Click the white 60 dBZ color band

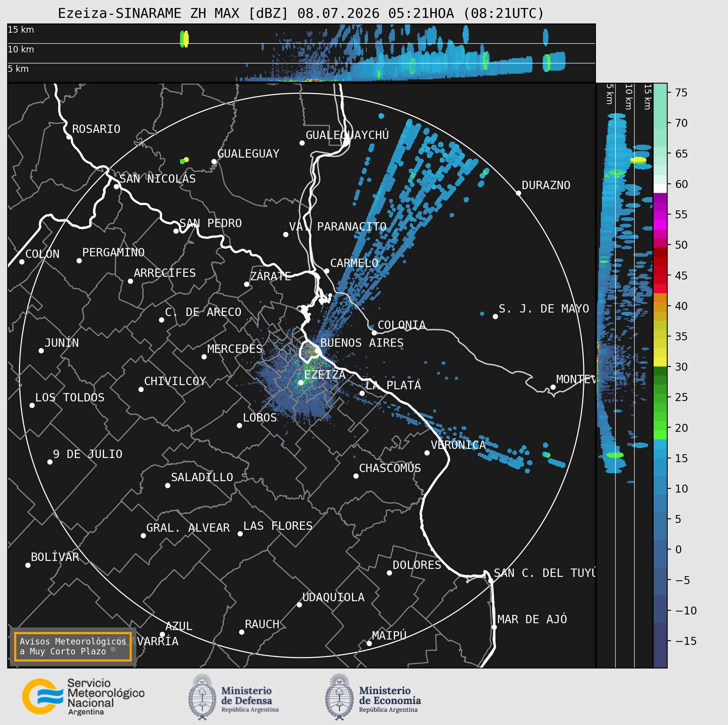coord(660,188)
